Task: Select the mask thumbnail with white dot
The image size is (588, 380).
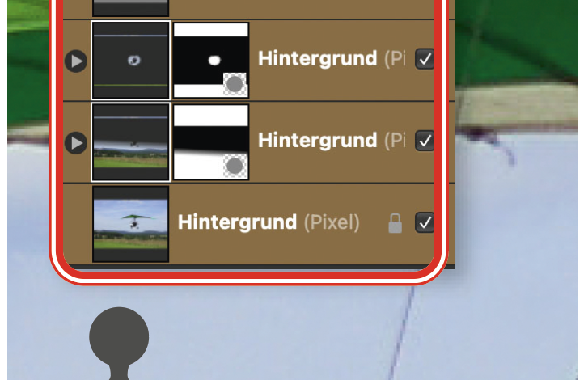Action: point(211,61)
